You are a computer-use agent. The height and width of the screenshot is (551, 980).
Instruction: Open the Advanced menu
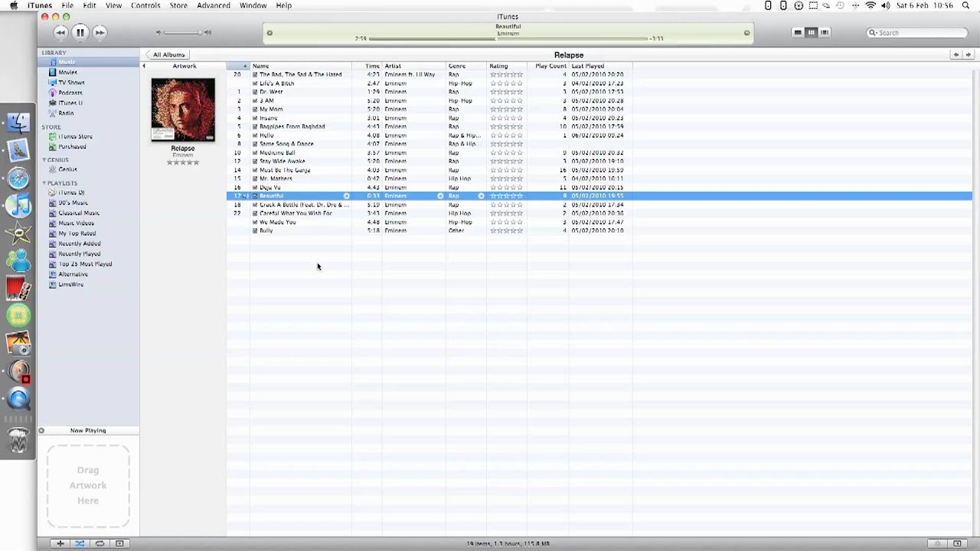click(214, 5)
